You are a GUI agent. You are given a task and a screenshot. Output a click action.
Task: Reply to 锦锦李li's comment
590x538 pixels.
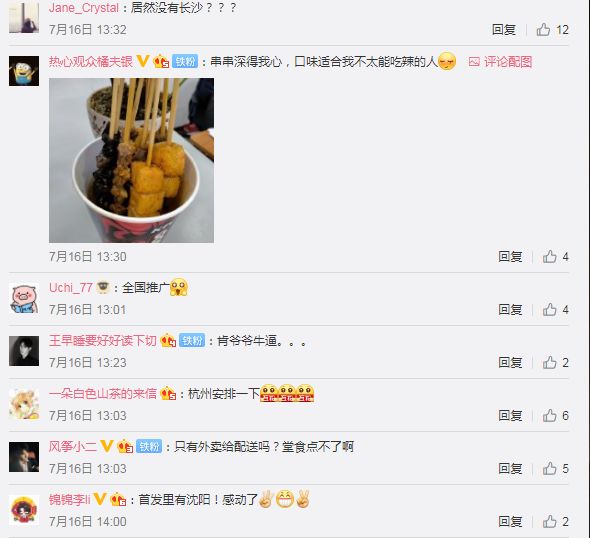(510, 522)
